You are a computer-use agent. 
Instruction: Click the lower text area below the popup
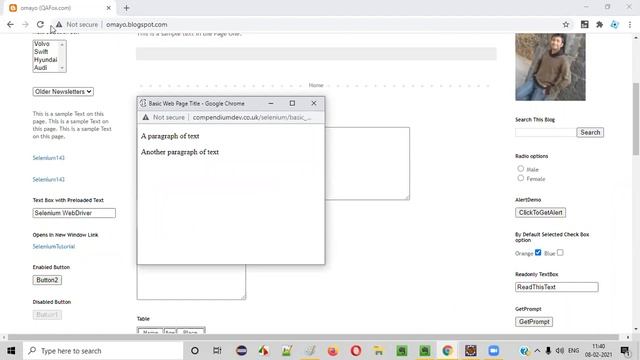pos(191,282)
